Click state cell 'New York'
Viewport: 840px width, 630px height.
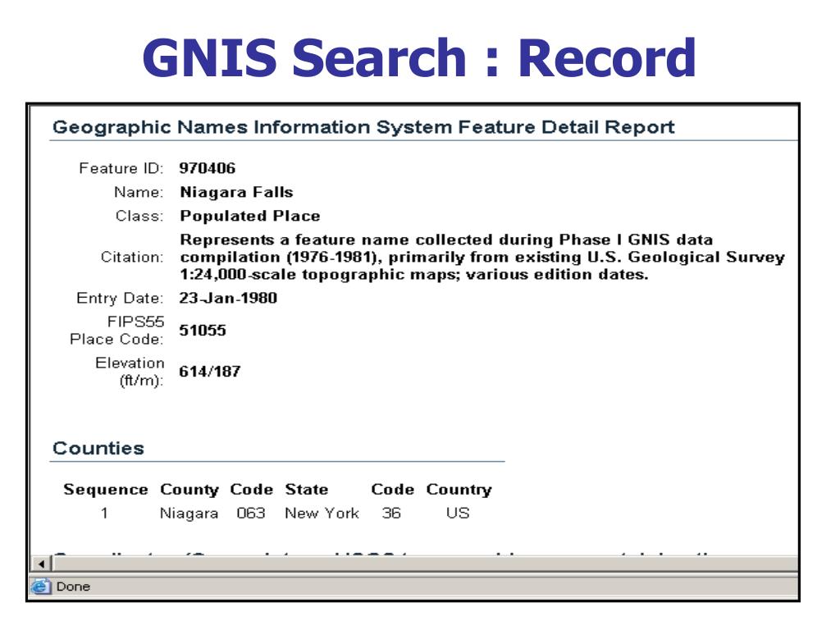tap(322, 514)
